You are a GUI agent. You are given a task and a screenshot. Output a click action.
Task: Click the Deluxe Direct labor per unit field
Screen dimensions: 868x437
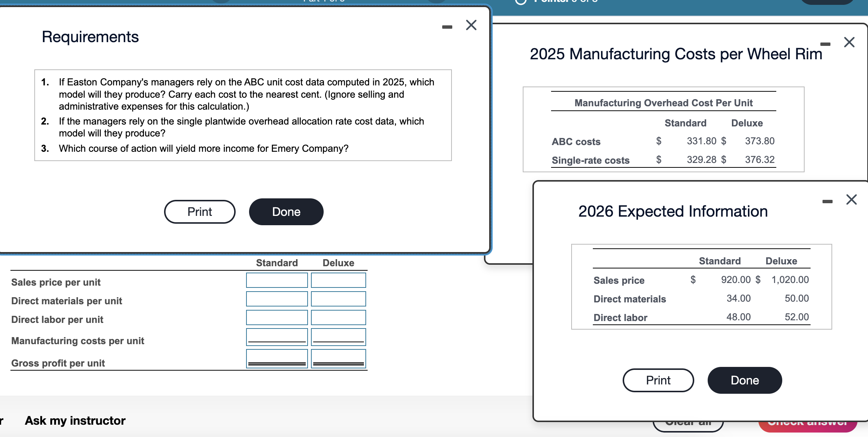point(338,317)
